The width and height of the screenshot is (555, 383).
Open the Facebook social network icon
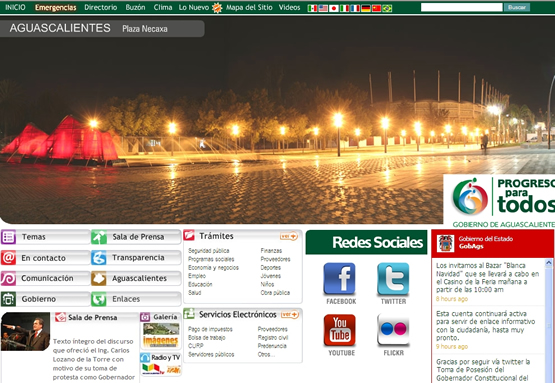[x=339, y=279]
